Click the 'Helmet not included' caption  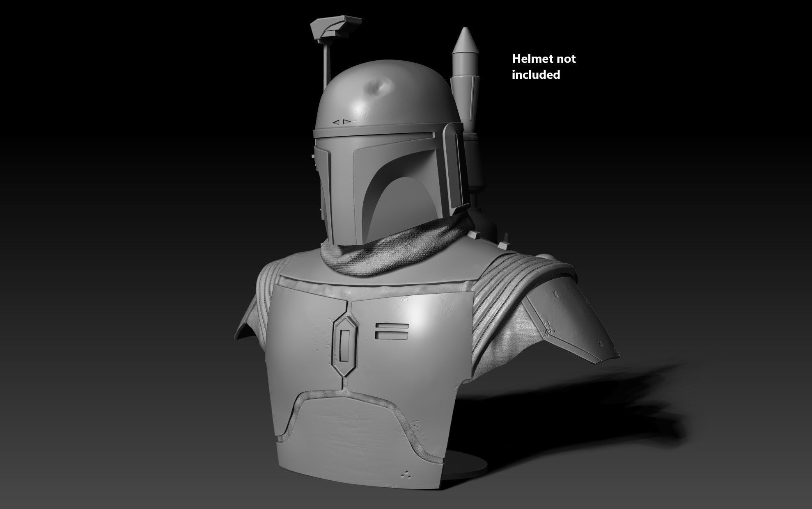[x=544, y=66]
